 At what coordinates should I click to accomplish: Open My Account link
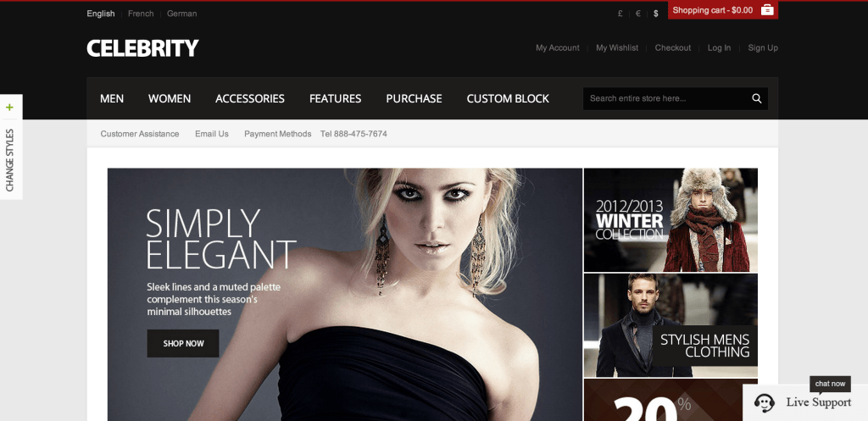558,48
